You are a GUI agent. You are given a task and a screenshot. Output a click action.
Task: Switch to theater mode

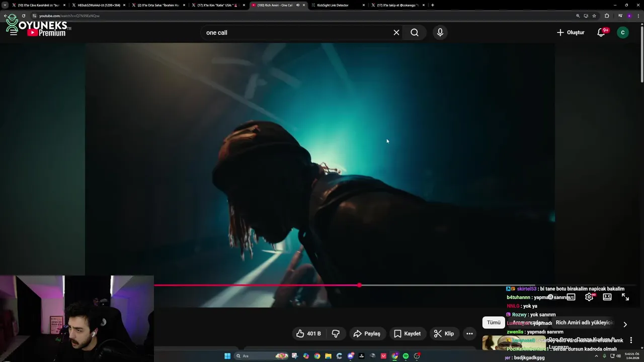607,297
